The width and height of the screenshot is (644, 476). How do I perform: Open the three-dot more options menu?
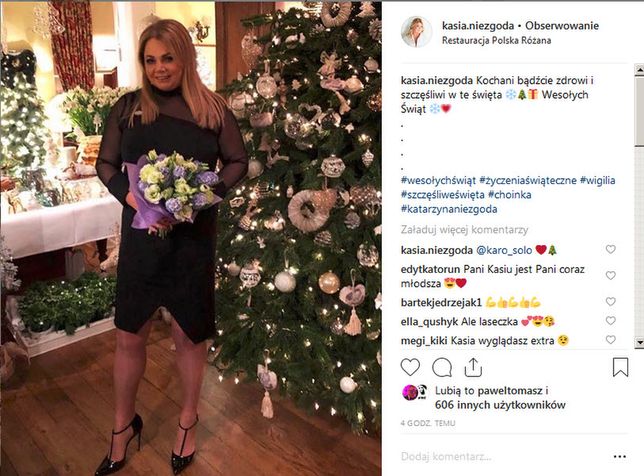(x=619, y=456)
